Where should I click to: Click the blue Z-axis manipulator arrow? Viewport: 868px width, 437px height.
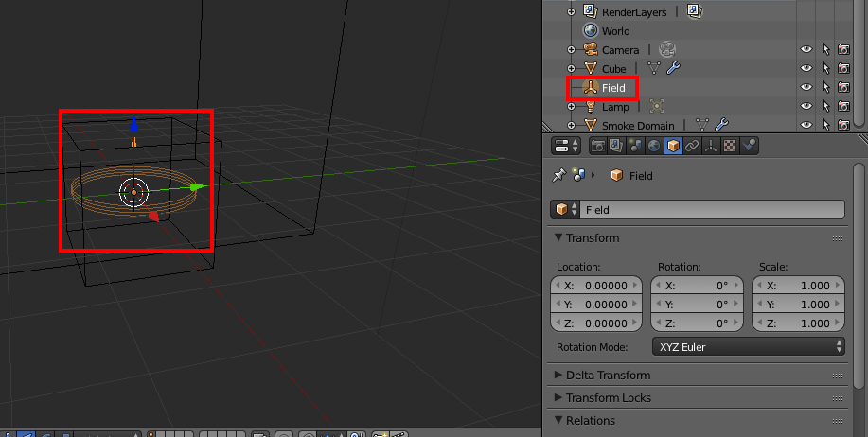click(134, 124)
